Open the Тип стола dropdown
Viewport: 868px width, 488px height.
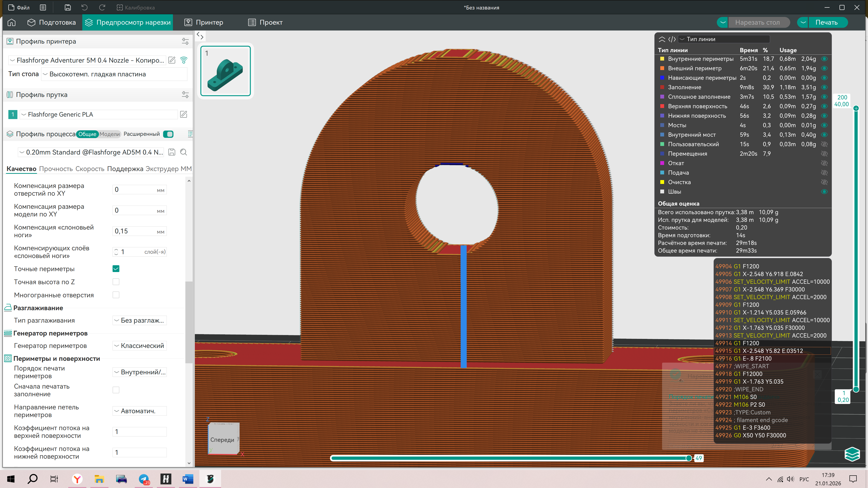tap(114, 74)
